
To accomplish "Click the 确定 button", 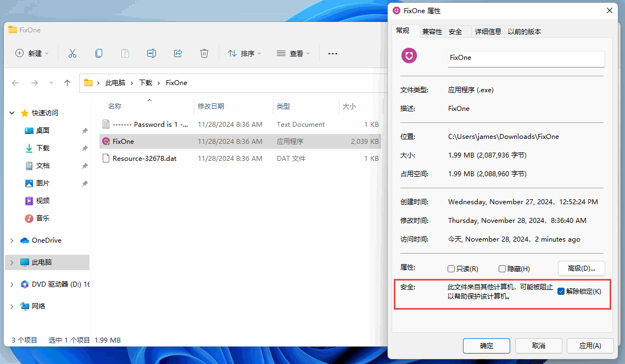I will (486, 346).
